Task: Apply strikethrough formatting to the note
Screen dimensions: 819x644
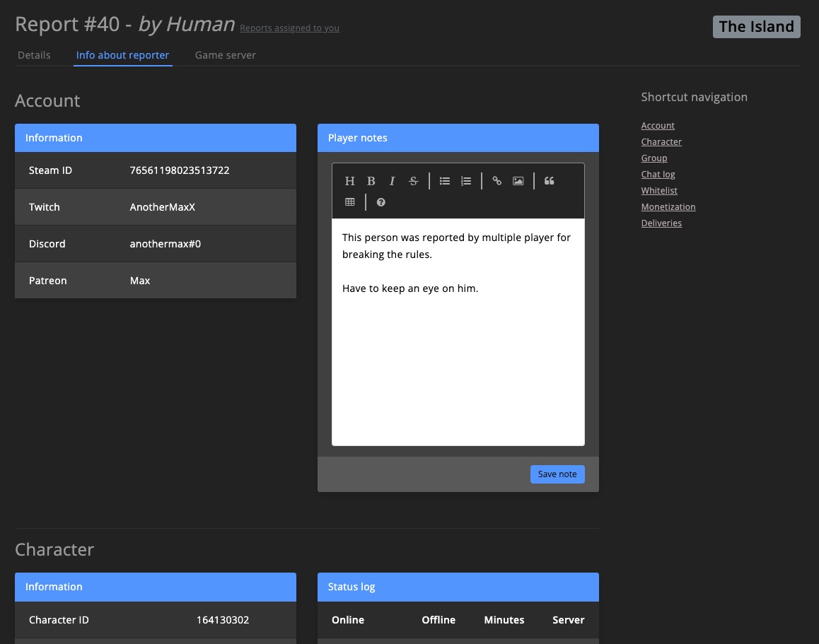Action: [x=413, y=180]
